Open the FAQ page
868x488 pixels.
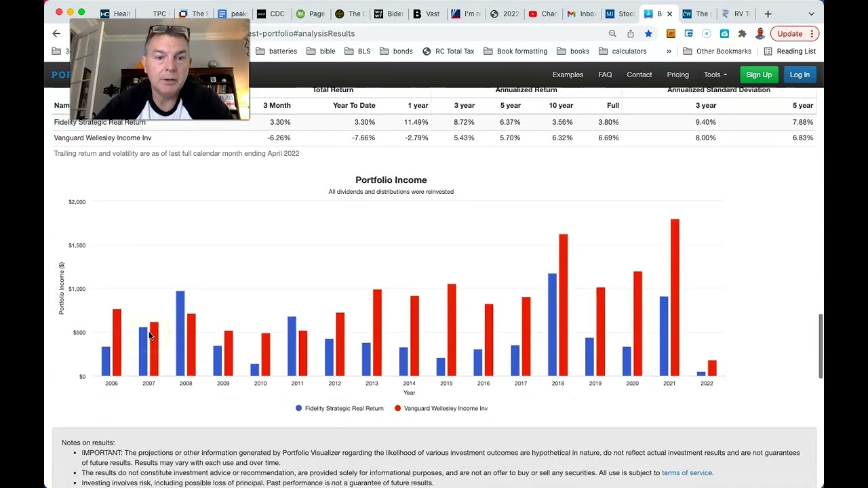point(605,75)
